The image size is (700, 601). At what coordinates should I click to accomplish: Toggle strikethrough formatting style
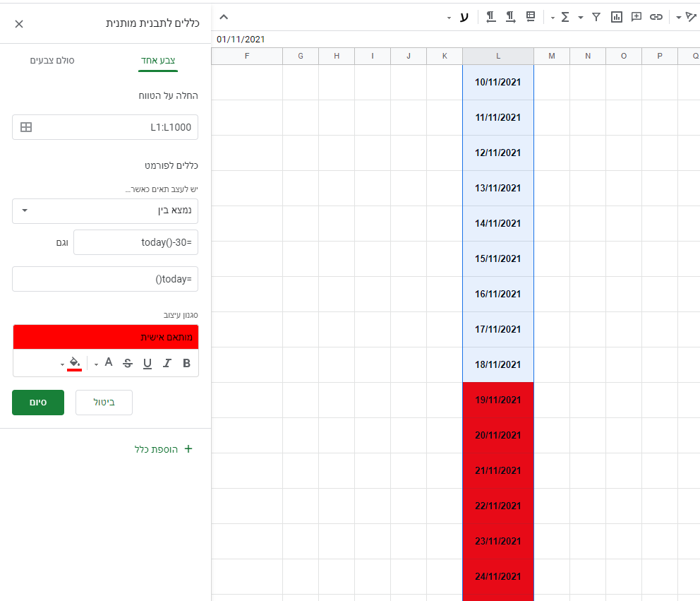[128, 363]
